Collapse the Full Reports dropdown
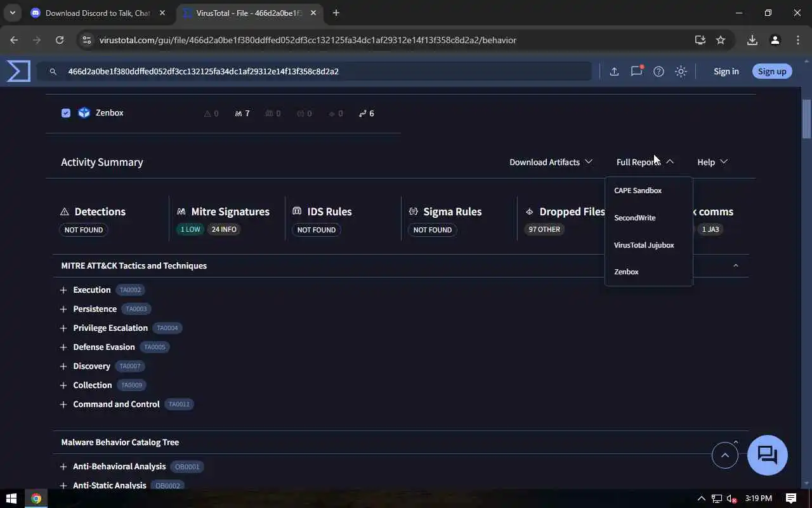 click(x=645, y=162)
